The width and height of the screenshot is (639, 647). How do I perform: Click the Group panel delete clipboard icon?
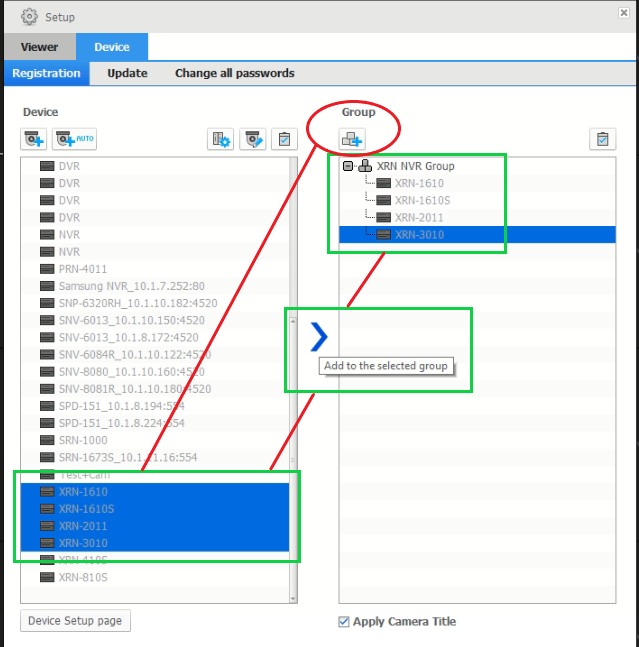click(603, 139)
